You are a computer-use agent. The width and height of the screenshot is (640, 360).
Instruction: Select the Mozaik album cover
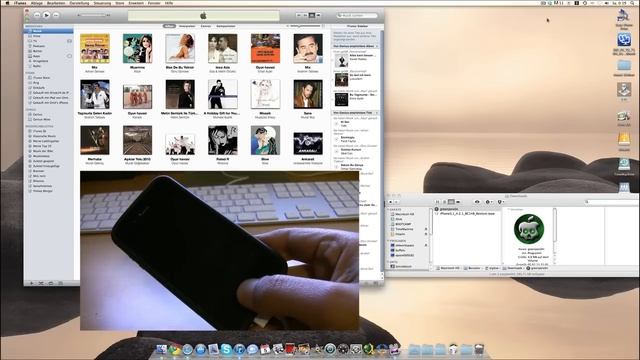tap(265, 94)
